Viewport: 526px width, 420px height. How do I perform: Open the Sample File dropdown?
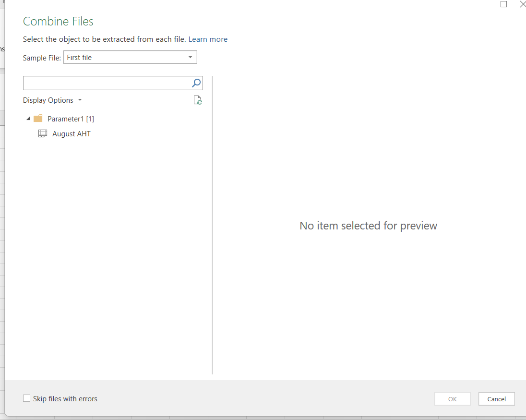(130, 57)
